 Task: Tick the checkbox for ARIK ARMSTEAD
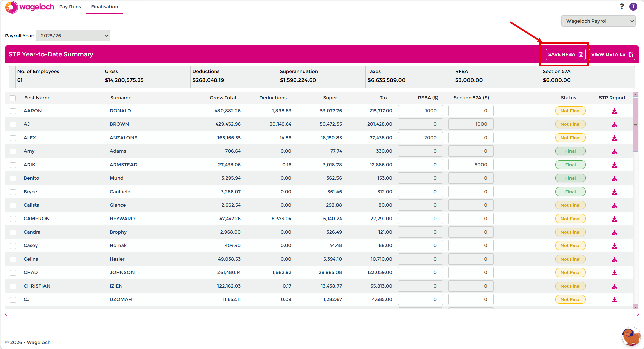[13, 165]
